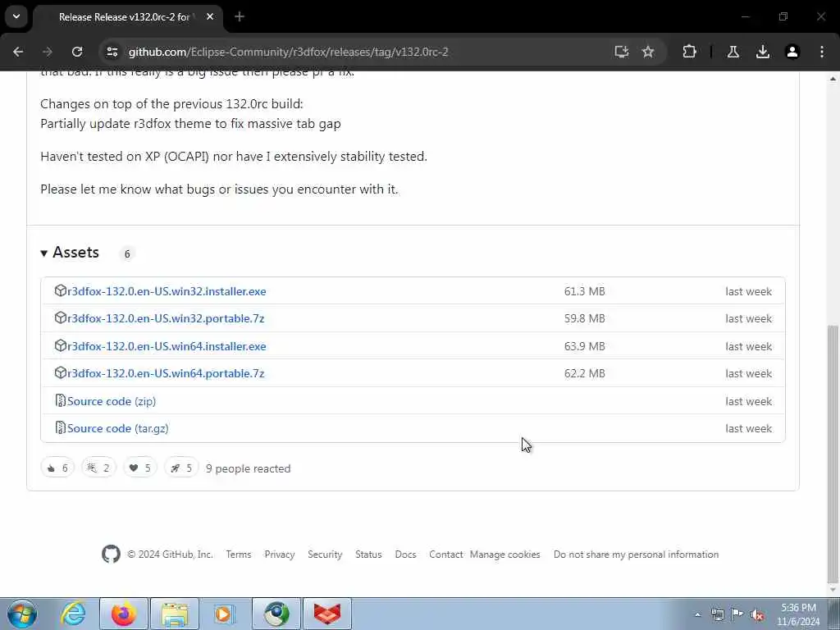The image size is (840, 630).
Task: Click the page vertical scrollbar thumb
Action: [x=833, y=454]
